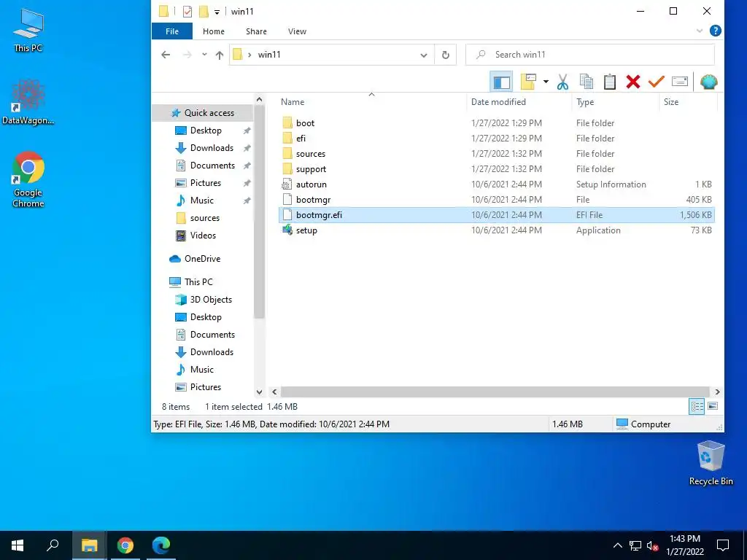
Task: Open Videos in navigation pane
Action: tap(203, 236)
